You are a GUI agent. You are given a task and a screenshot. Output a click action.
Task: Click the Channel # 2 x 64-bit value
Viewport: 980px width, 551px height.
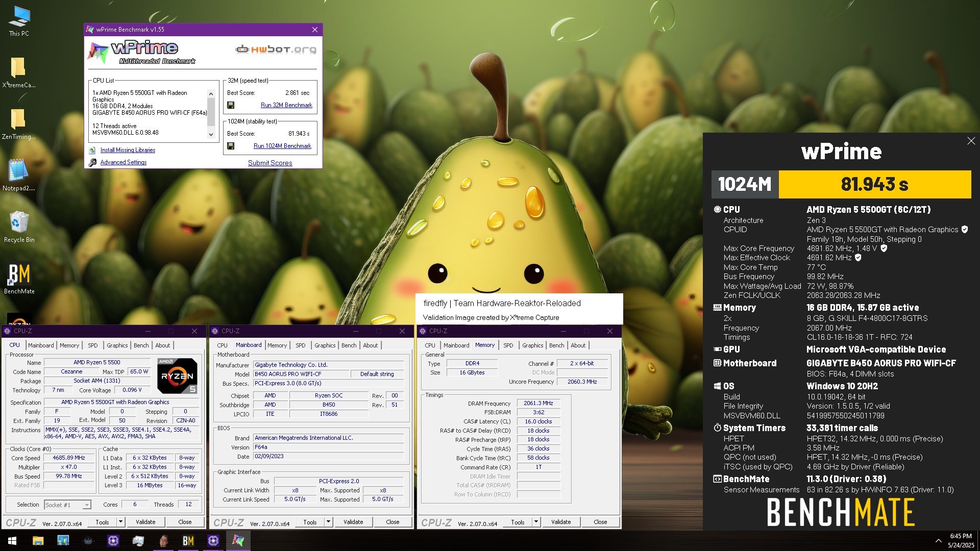[x=582, y=363]
